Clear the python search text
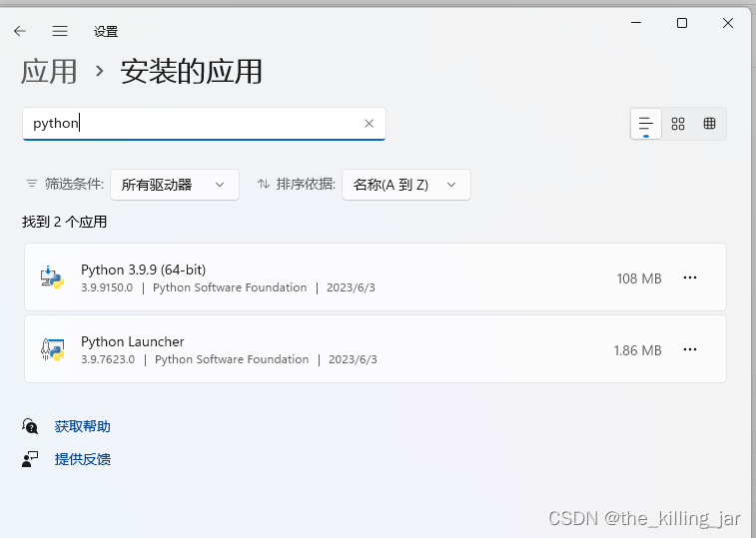This screenshot has width=756, height=538. [x=369, y=124]
